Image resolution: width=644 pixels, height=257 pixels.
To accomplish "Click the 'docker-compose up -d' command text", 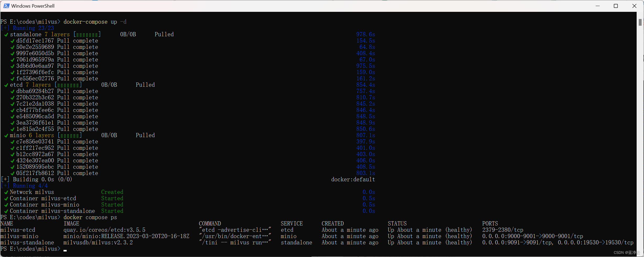I will coord(95,22).
